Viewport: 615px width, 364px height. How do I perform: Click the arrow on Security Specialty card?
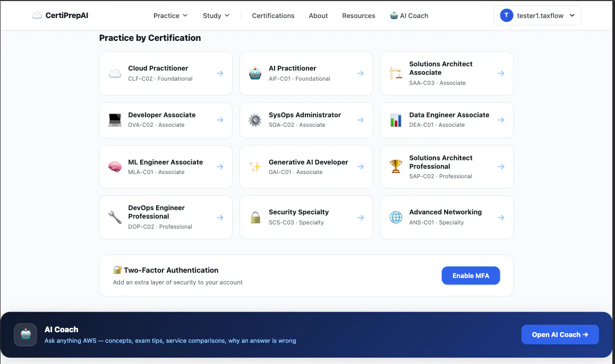[361, 218]
